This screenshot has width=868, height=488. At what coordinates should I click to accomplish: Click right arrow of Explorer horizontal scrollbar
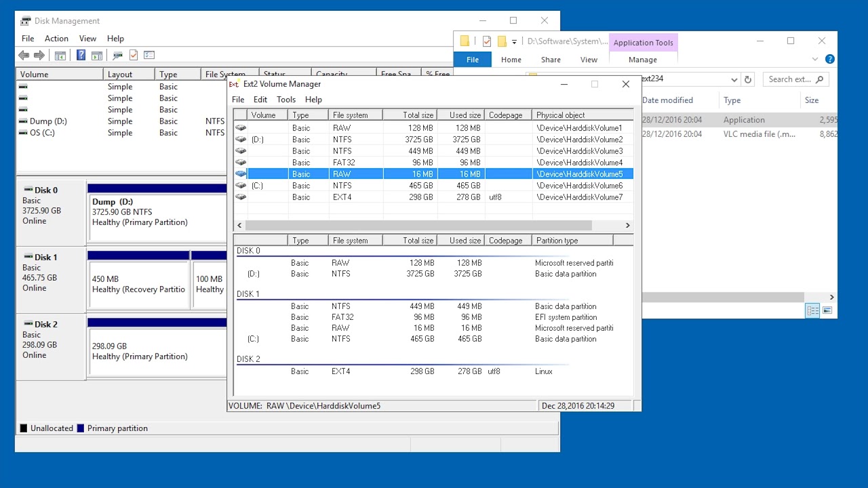tap(831, 297)
